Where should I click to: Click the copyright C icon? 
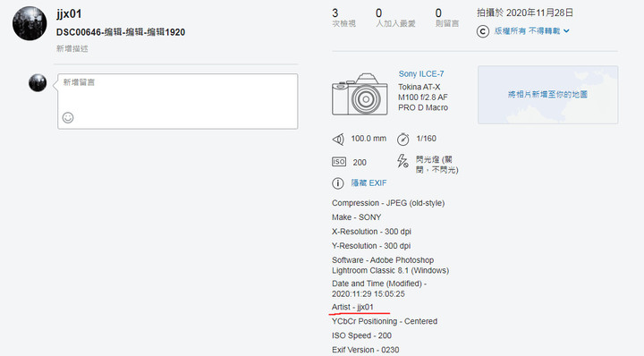[x=483, y=31]
